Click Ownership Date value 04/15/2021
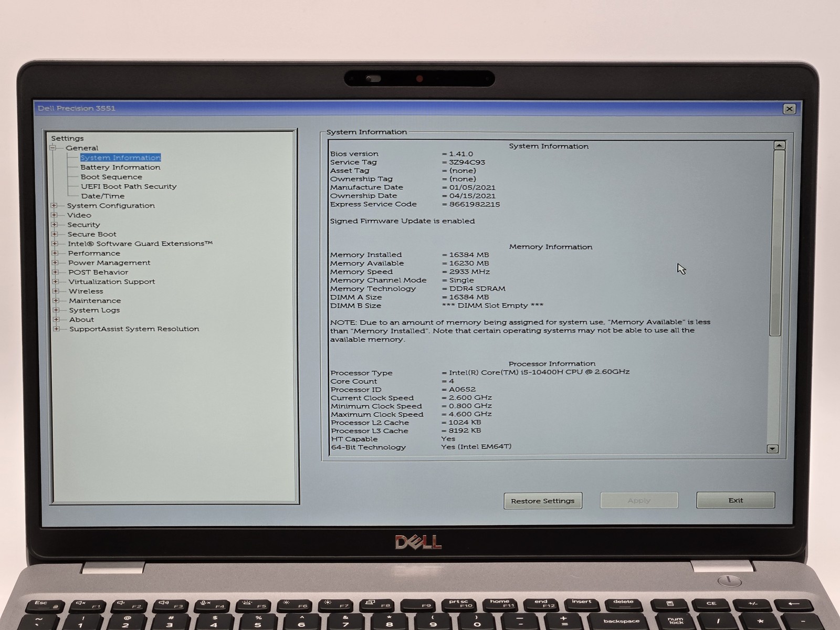Image resolution: width=840 pixels, height=630 pixels. tap(472, 196)
